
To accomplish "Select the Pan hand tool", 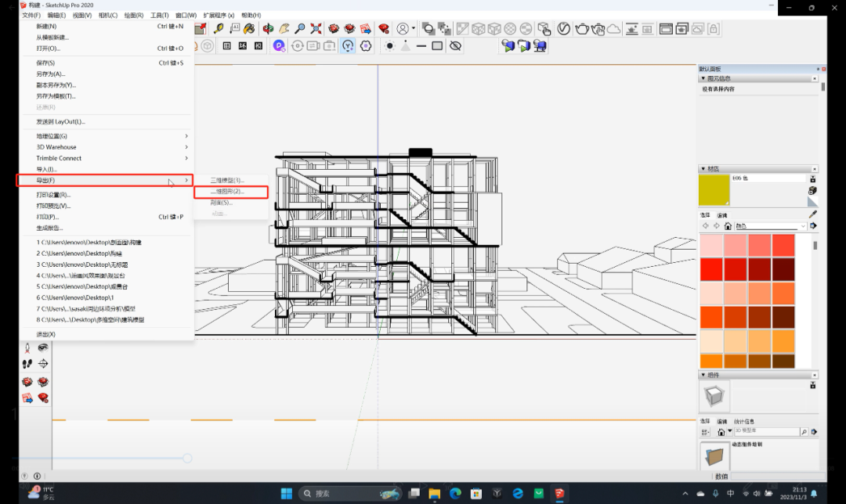I will [x=284, y=29].
